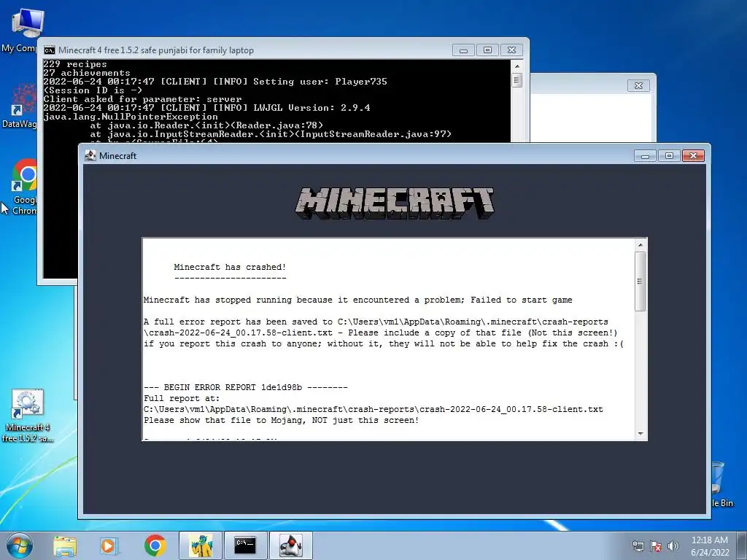
Task: Click the 'Setting user: Player735' console line
Action: coord(215,82)
